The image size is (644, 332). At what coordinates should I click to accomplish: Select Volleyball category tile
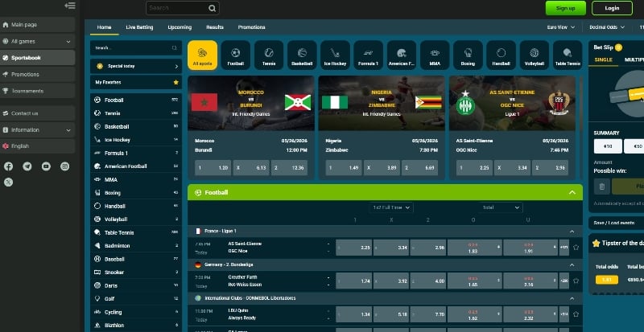click(535, 55)
